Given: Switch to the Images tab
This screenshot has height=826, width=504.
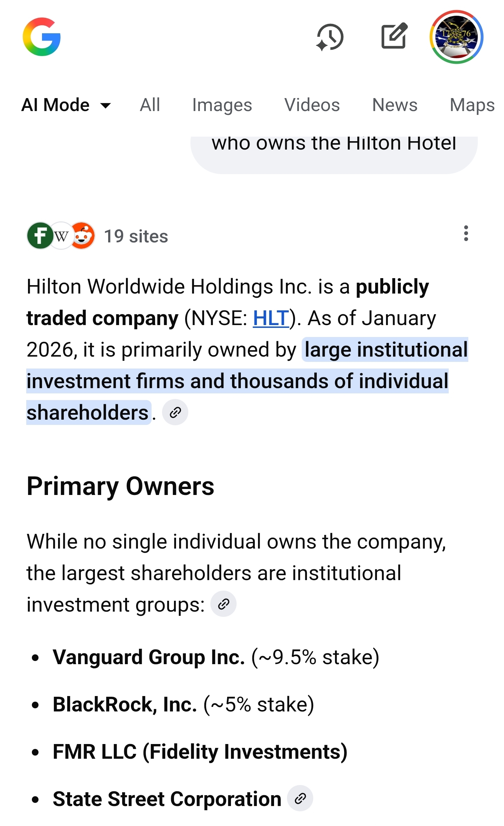Looking at the screenshot, I should point(222,105).
